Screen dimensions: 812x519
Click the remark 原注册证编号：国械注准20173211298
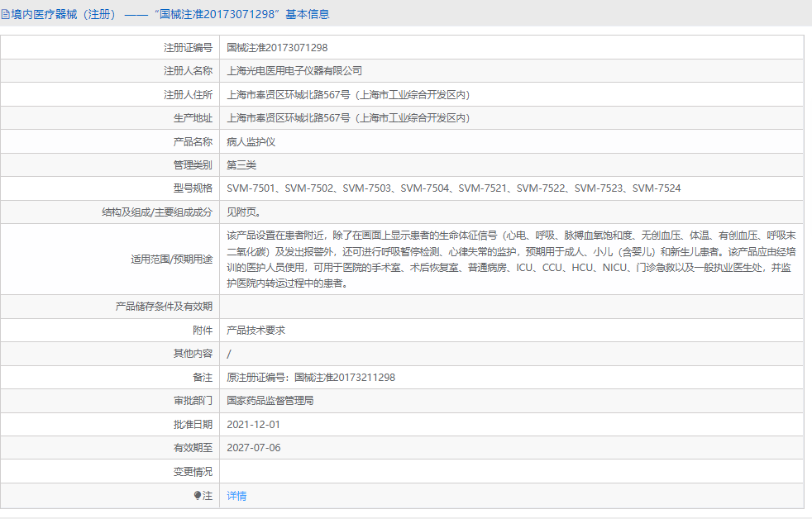[x=311, y=377]
